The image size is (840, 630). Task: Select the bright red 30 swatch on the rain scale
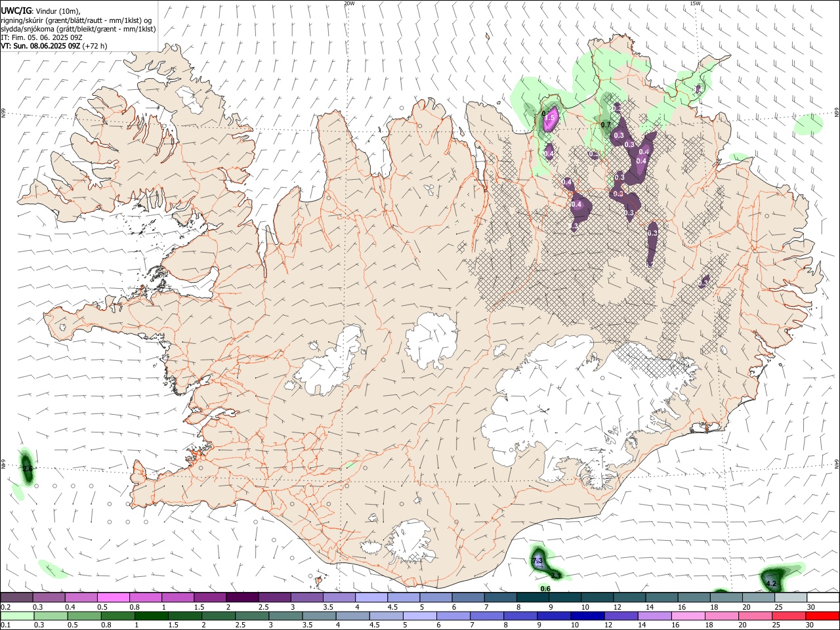click(824, 616)
